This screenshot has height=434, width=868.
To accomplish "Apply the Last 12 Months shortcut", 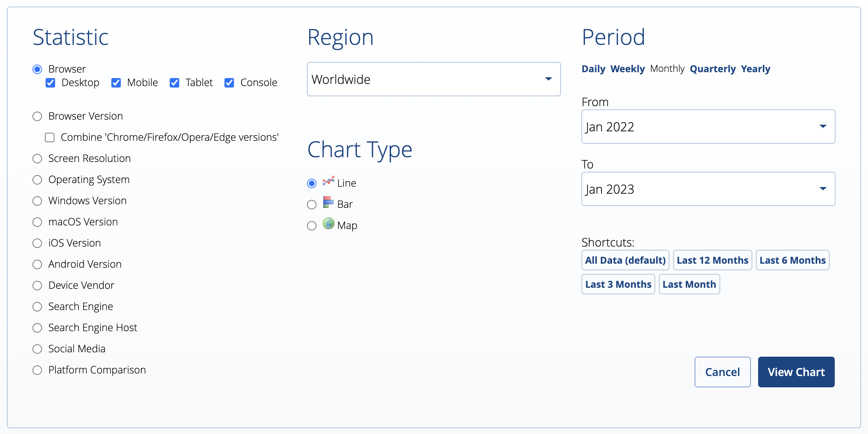I will pos(712,260).
